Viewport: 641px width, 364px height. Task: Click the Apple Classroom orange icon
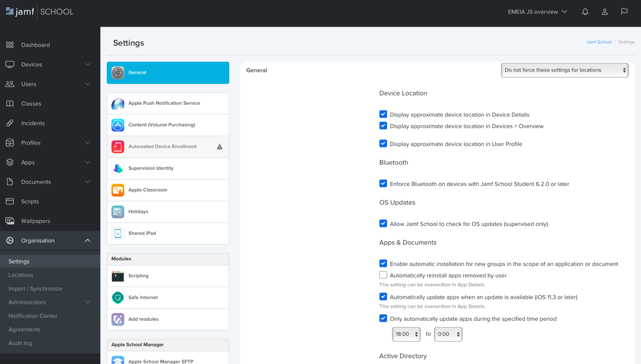click(x=118, y=190)
